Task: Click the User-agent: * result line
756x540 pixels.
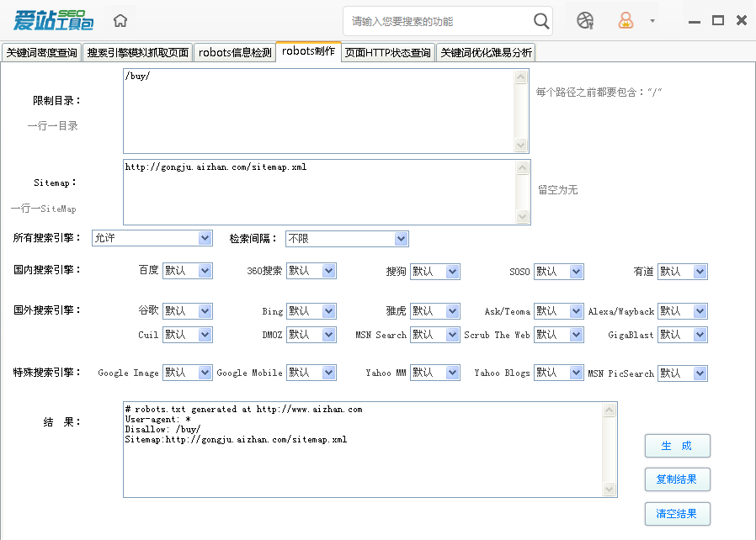Action: click(x=157, y=419)
